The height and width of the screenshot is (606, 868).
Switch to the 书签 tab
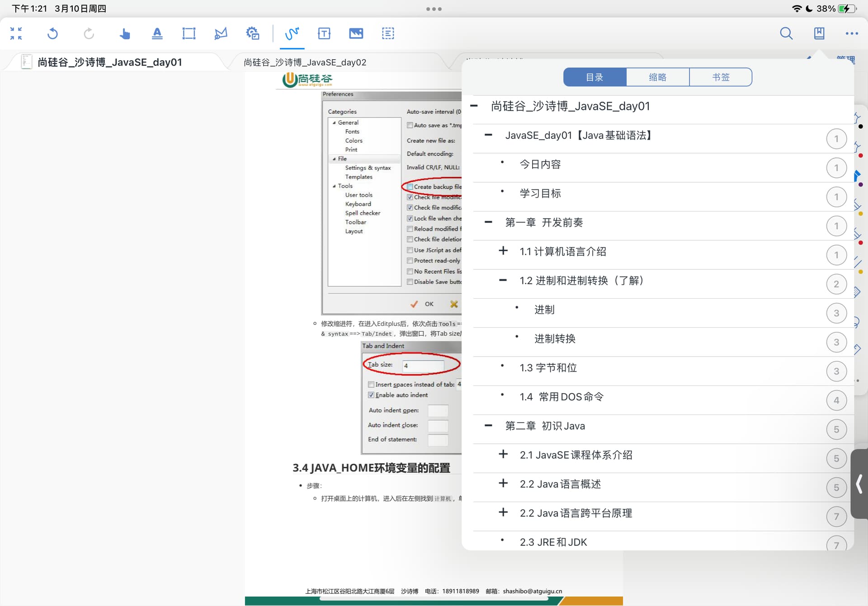point(721,77)
